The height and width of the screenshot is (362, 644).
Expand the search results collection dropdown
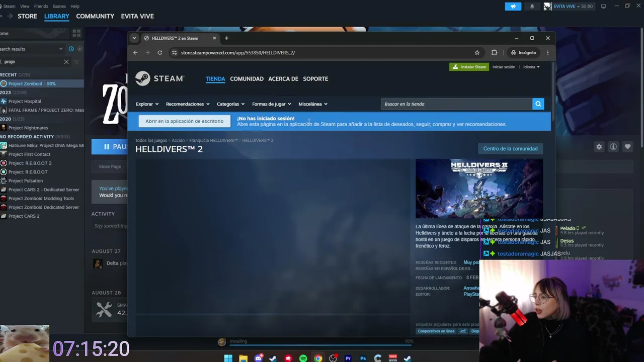coord(61,49)
